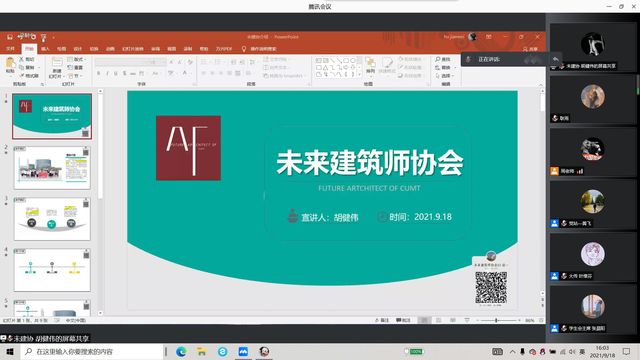This screenshot has width=640, height=360.
Task: Open the Insert ribbon tab
Action: click(45, 49)
